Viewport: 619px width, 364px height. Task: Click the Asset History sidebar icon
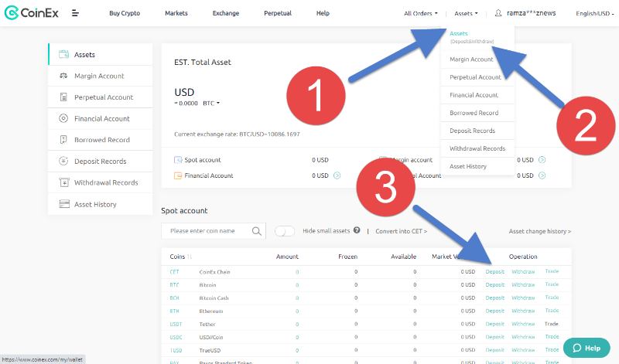[x=64, y=204]
